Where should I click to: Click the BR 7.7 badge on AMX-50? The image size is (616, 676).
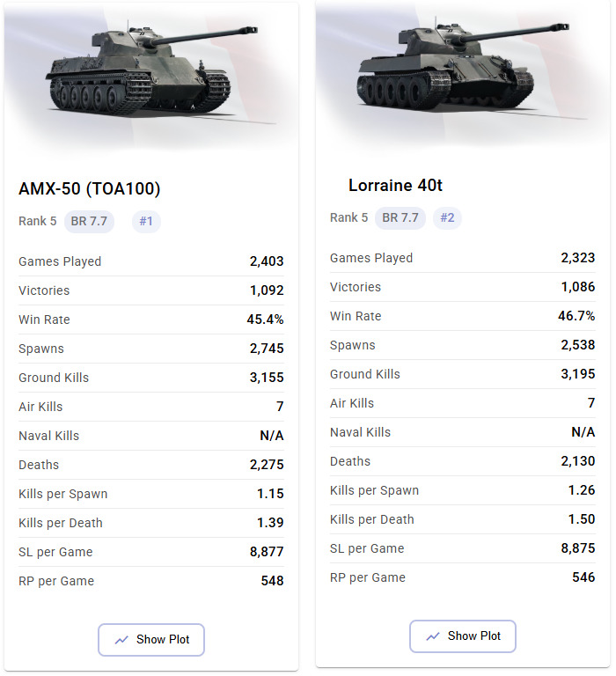89,222
